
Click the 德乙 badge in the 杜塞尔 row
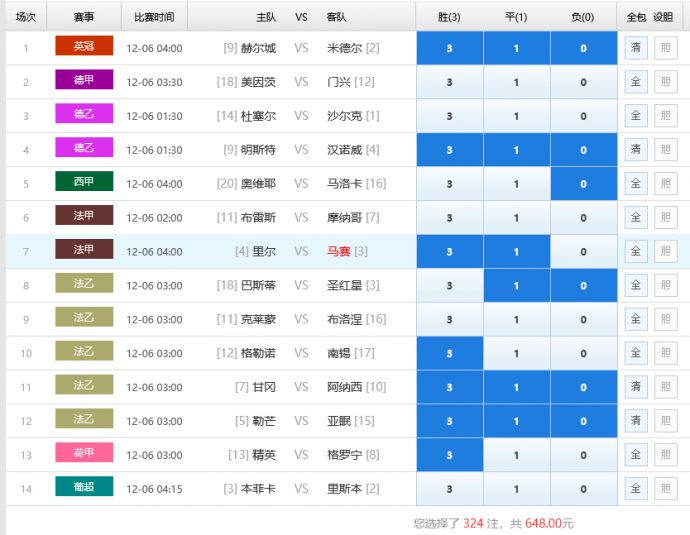click(x=84, y=115)
